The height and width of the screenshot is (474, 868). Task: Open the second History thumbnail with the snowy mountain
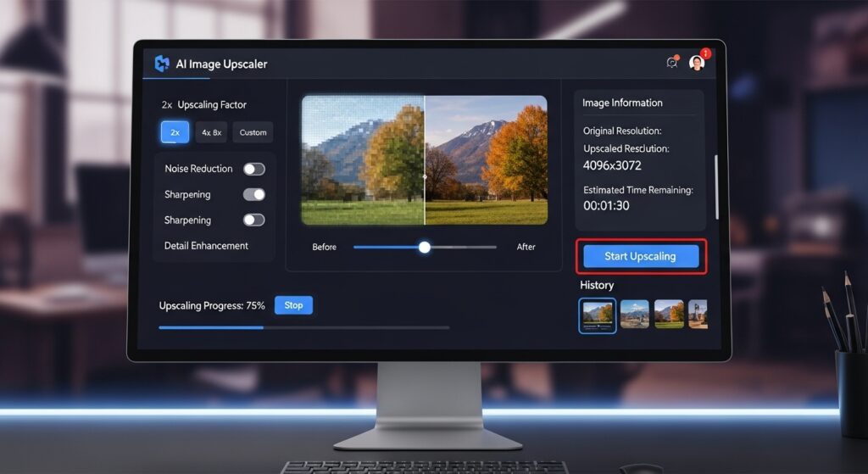point(634,314)
